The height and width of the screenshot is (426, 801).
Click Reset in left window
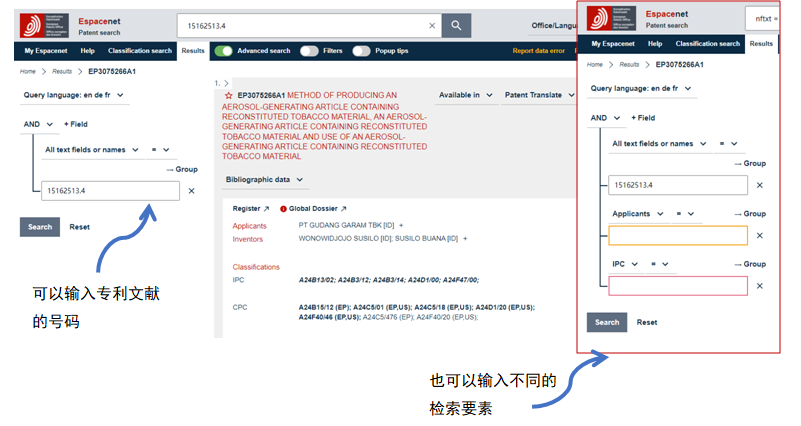[x=80, y=227]
